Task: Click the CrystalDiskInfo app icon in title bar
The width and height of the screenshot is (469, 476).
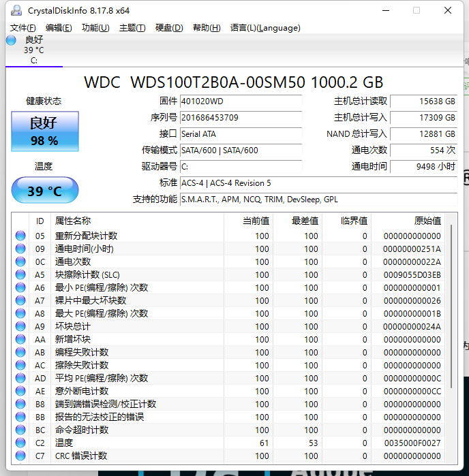Action: tap(16, 10)
